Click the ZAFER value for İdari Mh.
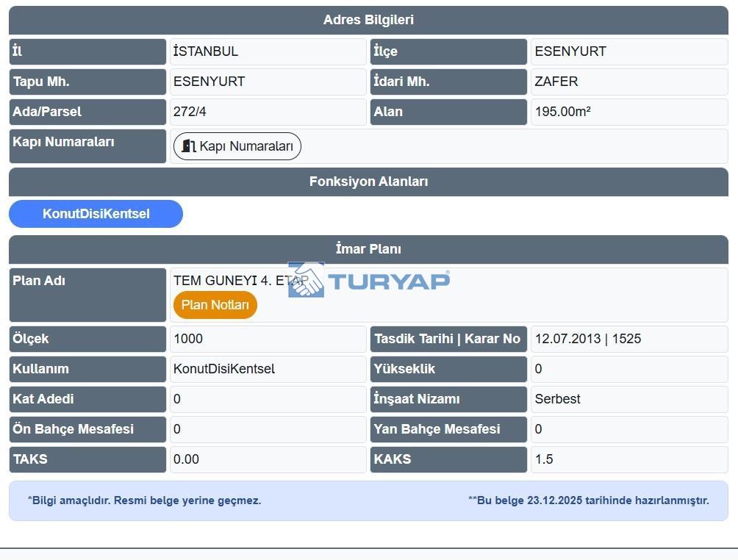Screen dimensions: 738x560 point(556,82)
